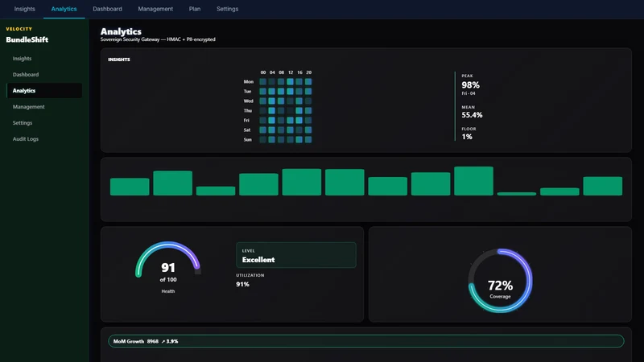Select the Wed 04 heatmap cell
The image size is (644, 362).
(x=272, y=101)
